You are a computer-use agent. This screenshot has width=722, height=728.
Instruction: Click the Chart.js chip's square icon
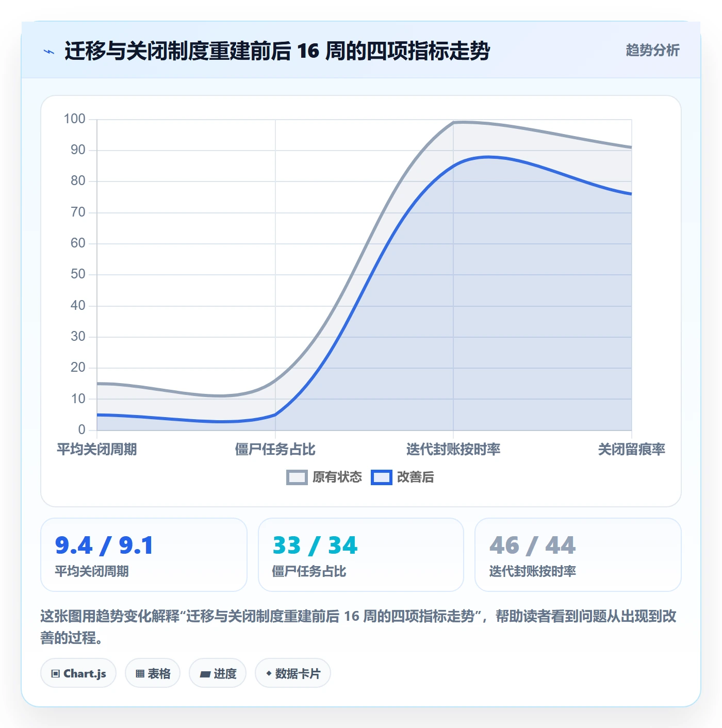(56, 674)
